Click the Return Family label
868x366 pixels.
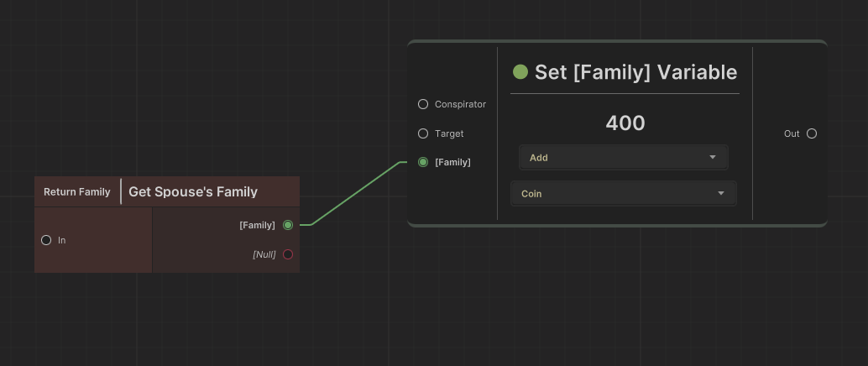[x=76, y=192]
